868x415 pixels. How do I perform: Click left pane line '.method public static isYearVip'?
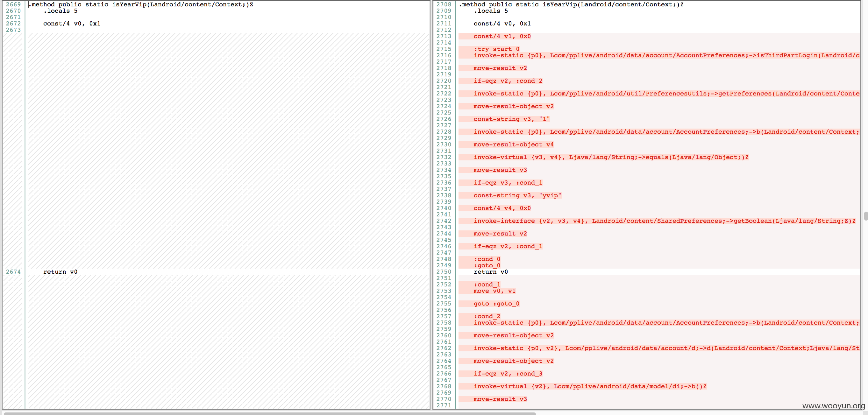pos(140,4)
